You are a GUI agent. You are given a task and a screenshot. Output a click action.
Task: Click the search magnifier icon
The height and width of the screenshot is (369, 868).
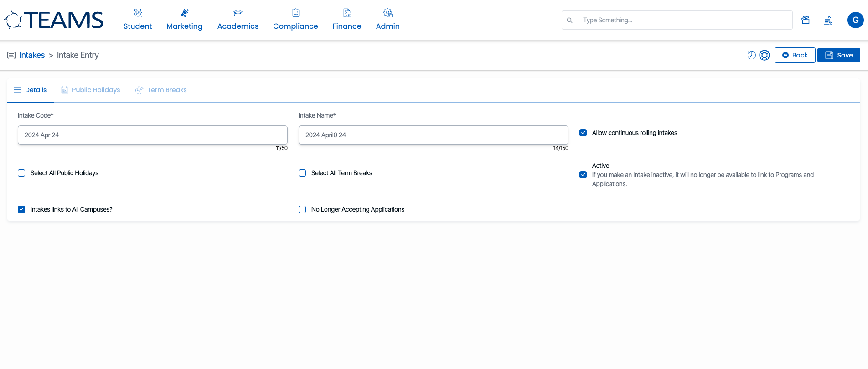click(x=569, y=20)
